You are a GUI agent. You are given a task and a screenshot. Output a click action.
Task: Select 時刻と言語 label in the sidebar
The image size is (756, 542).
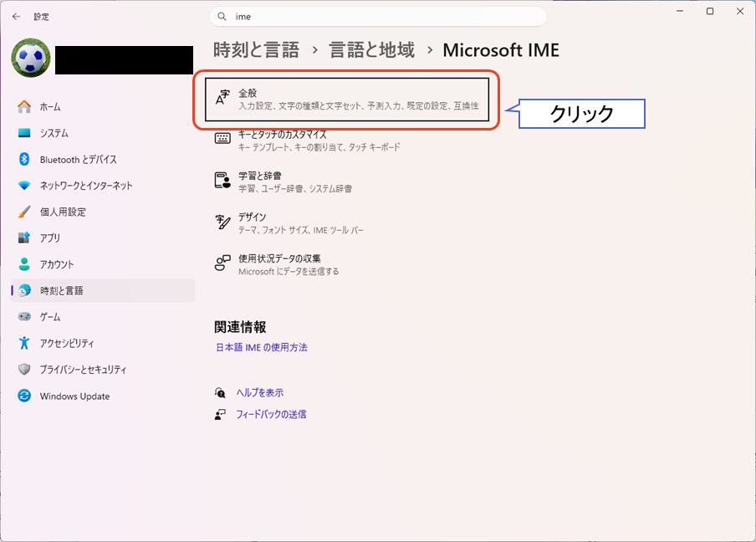(62, 290)
